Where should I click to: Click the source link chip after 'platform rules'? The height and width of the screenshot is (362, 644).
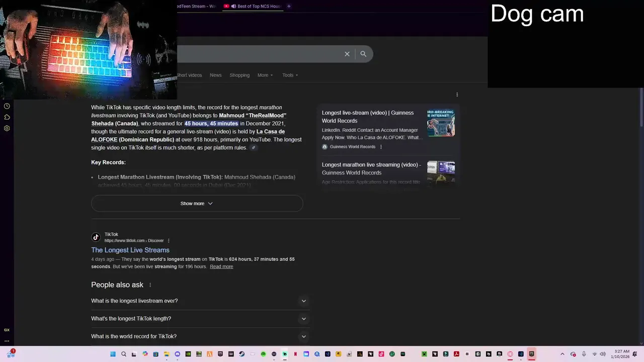pos(254,148)
